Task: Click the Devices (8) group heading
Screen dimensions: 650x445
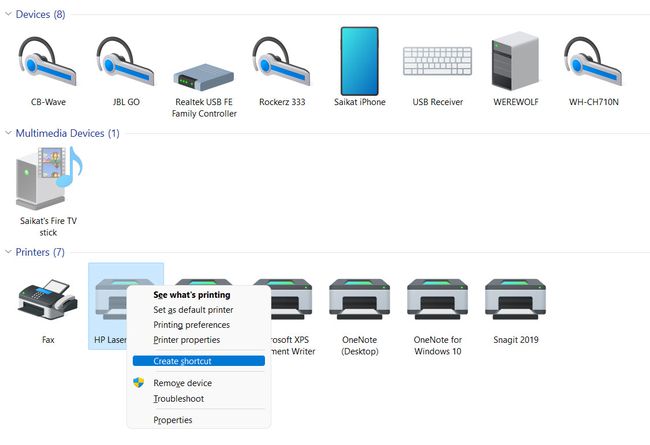Action: click(40, 15)
